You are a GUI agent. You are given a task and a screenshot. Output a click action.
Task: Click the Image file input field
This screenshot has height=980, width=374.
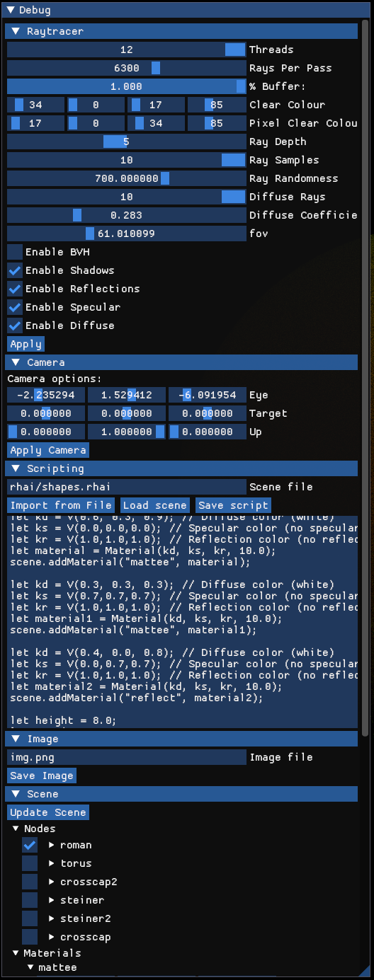coord(126,757)
